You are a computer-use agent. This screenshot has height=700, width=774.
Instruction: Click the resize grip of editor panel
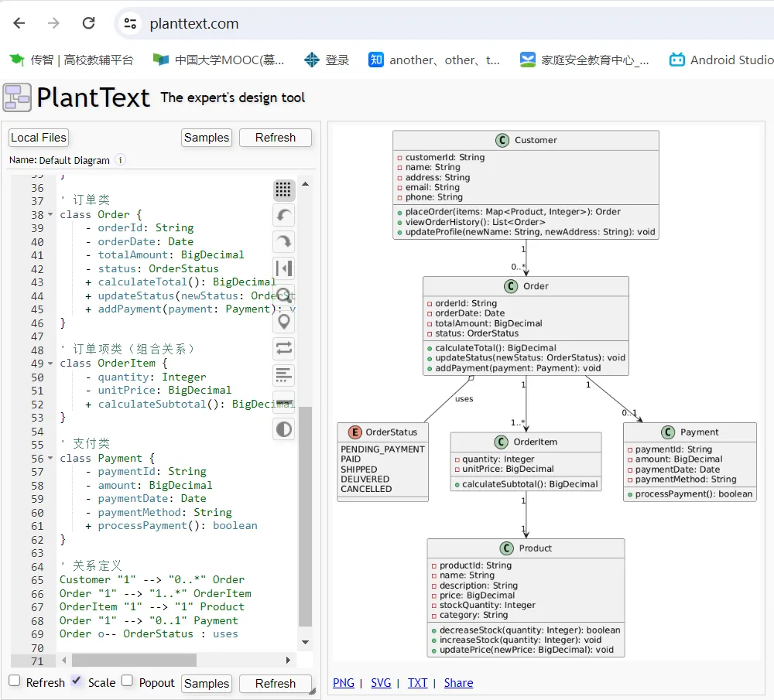(312, 691)
